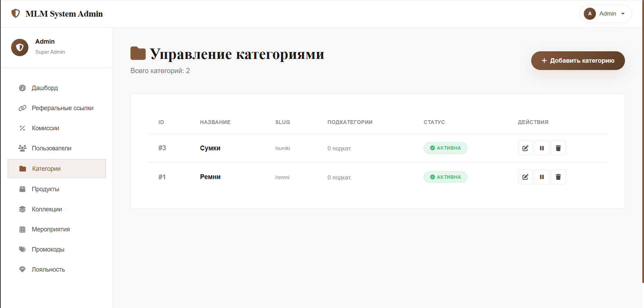
Task: Pause the Ремни category
Action: pos(542,177)
